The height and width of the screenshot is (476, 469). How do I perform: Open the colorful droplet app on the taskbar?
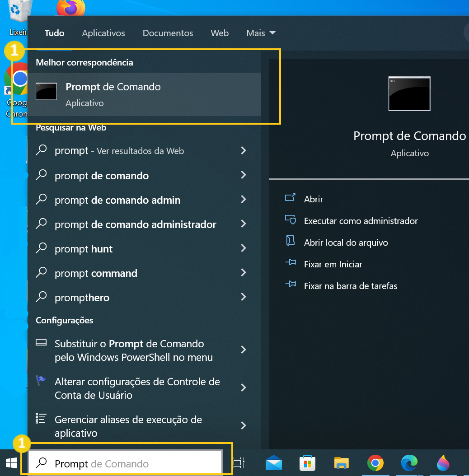pyautogui.click(x=443, y=463)
